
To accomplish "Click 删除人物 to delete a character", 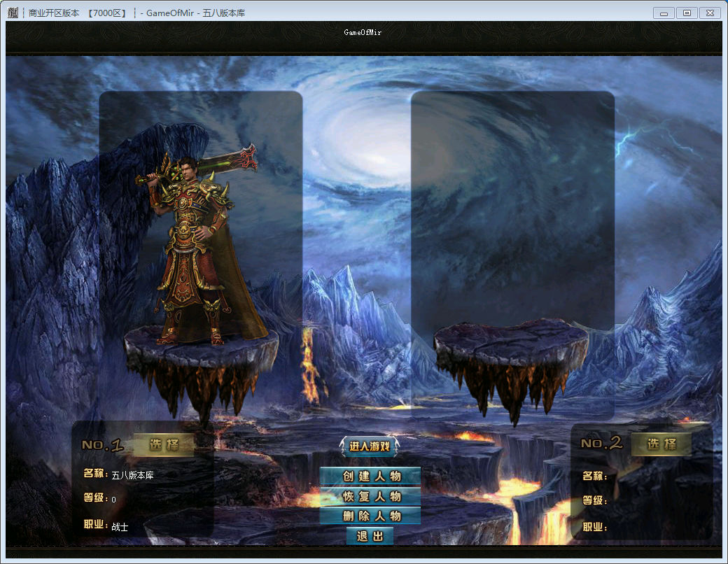I will click(x=370, y=516).
